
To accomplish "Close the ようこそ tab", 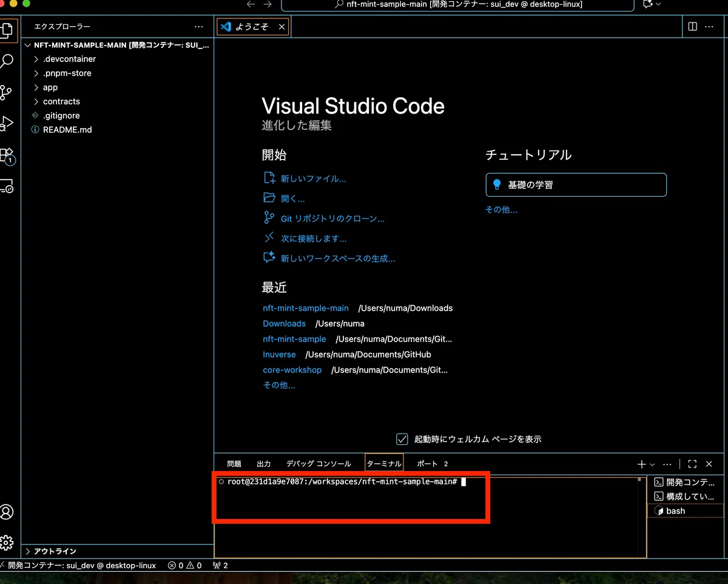I will pos(281,27).
